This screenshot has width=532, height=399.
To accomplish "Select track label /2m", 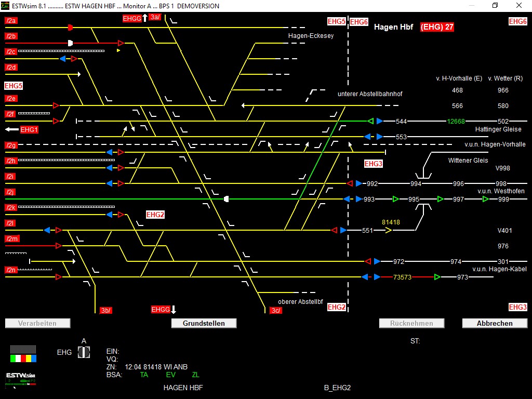I will tap(12, 239).
